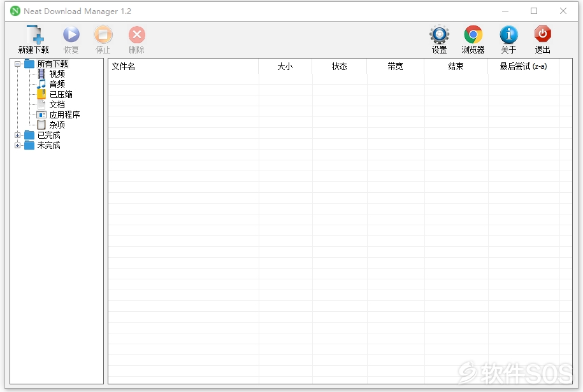This screenshot has height=392, width=583.
Task: Select the 文档 category label
Action: click(x=57, y=104)
